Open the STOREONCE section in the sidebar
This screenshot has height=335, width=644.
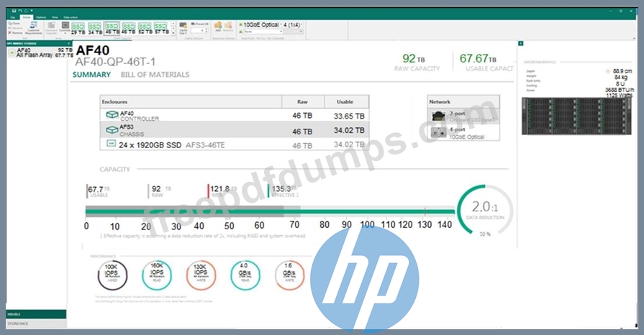pos(36,323)
